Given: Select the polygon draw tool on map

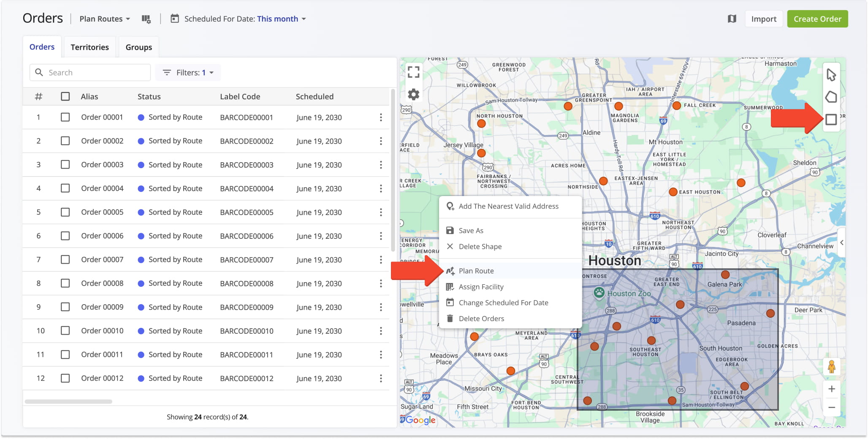Looking at the screenshot, I should (x=831, y=97).
